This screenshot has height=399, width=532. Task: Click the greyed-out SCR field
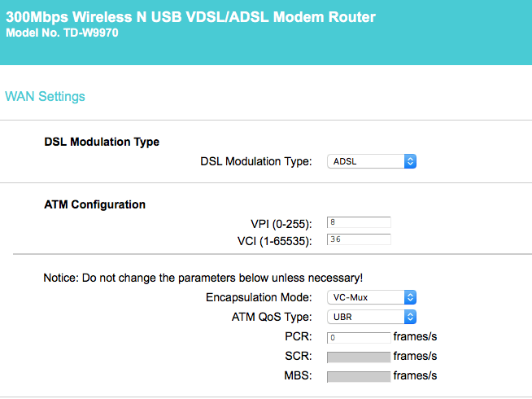(x=359, y=356)
